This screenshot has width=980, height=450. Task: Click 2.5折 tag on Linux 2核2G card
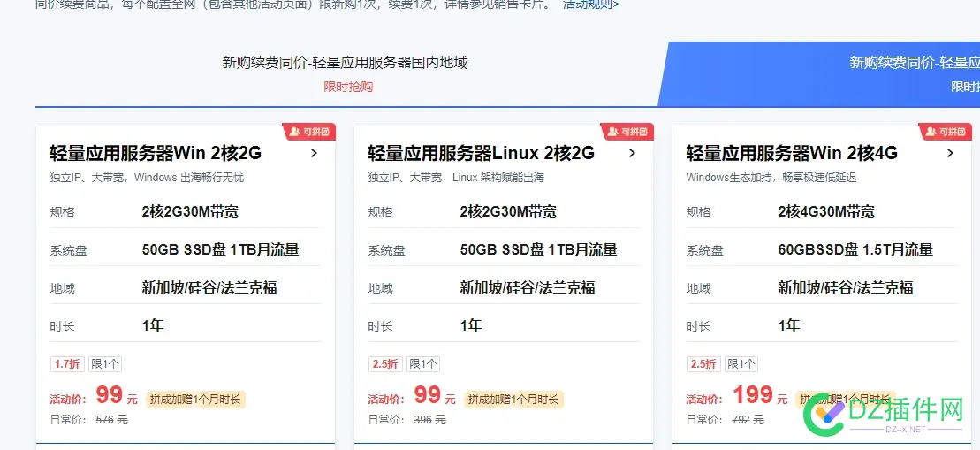[385, 363]
